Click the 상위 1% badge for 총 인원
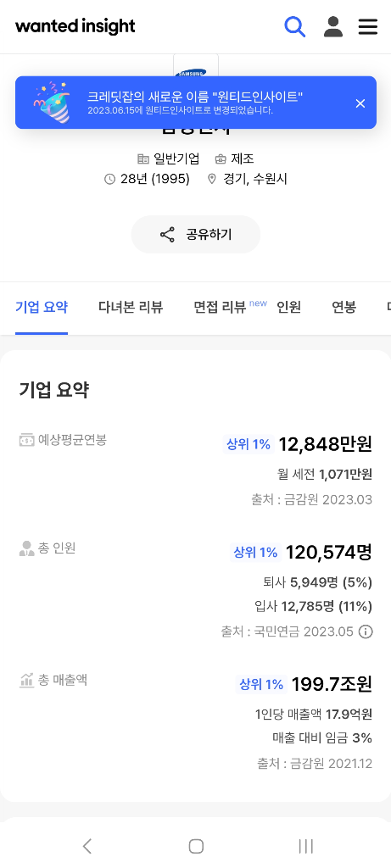 [255, 552]
